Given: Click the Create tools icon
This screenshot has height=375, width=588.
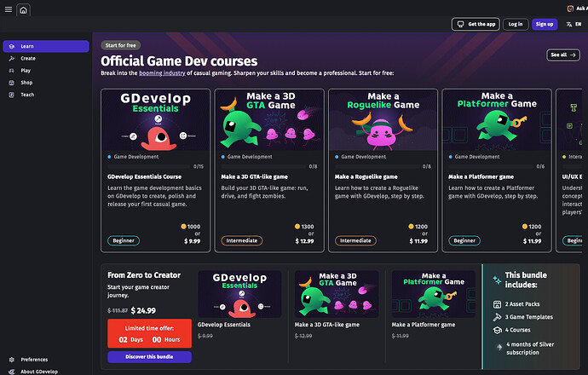Looking at the screenshot, I should tap(12, 59).
